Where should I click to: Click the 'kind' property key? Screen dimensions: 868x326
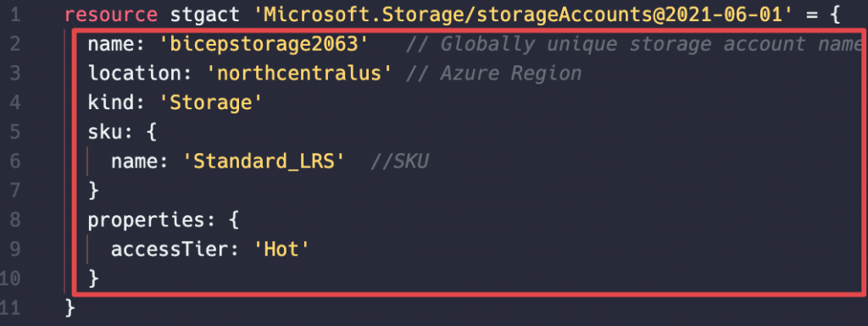click(111, 102)
